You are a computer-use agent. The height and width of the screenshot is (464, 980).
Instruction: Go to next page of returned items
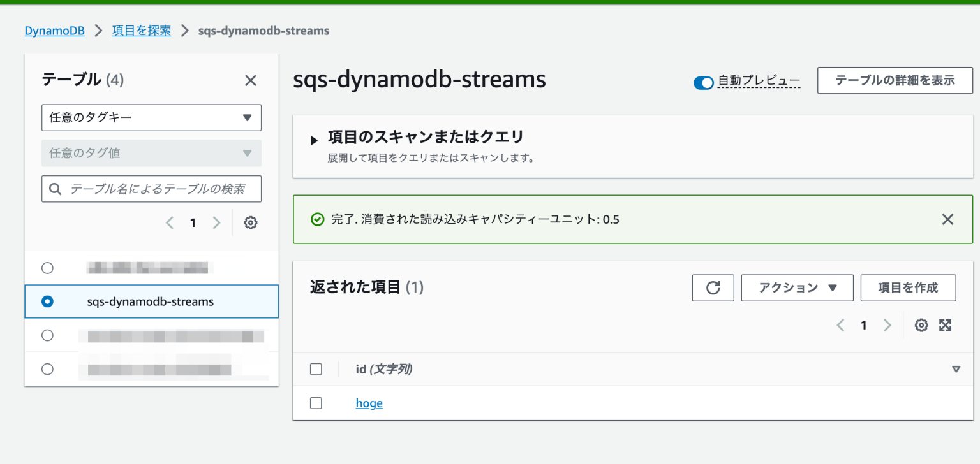[887, 325]
